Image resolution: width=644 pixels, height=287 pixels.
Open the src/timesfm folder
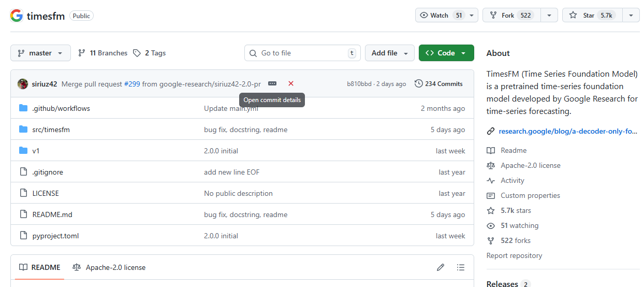coord(51,130)
